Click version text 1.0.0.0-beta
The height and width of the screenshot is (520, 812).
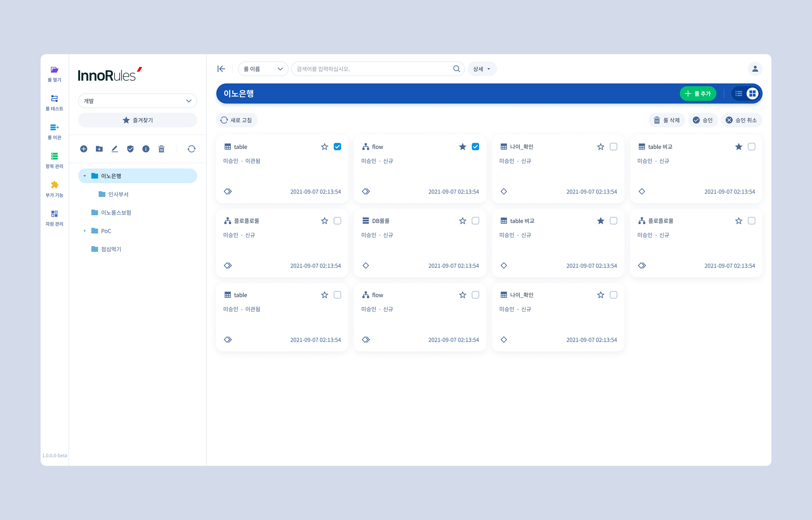54,455
